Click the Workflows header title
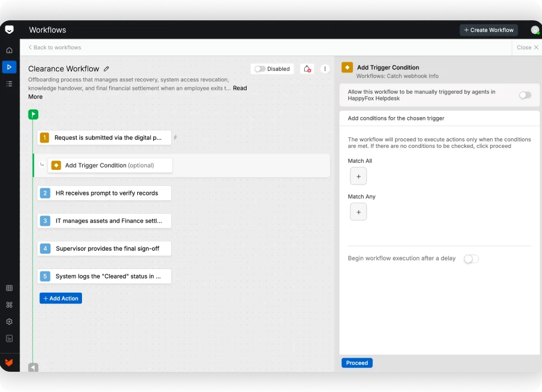The height and width of the screenshot is (392, 542). click(x=48, y=30)
